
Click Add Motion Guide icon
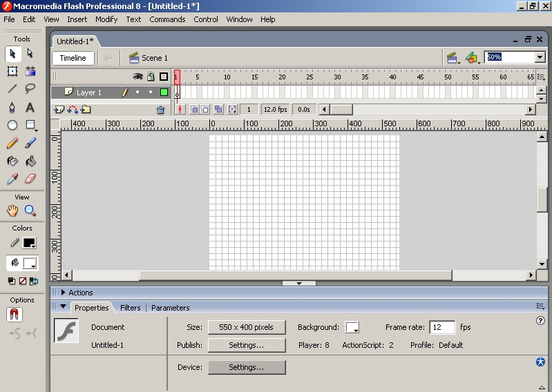[73, 110]
